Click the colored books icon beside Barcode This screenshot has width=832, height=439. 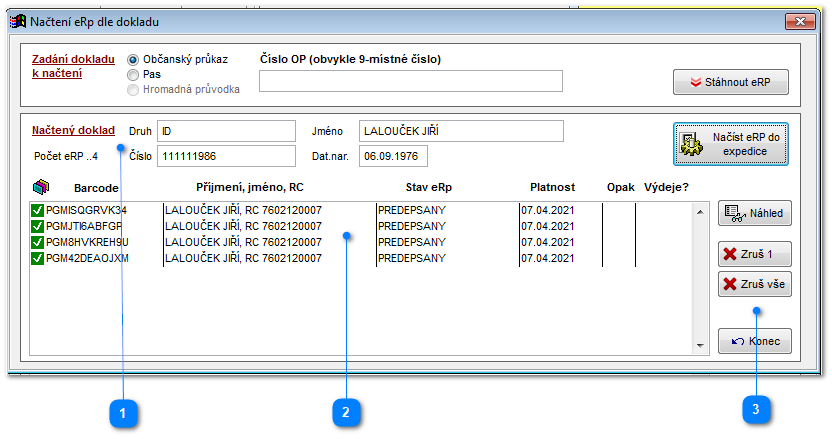tap(41, 187)
